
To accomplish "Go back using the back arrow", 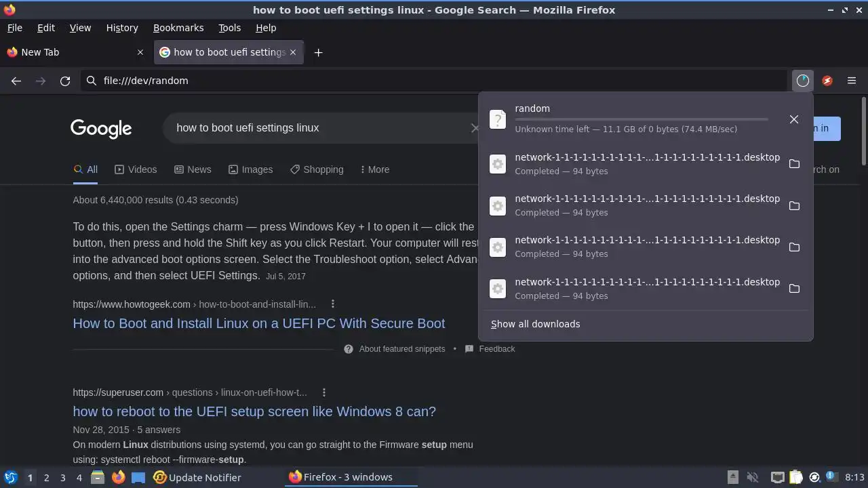I will (16, 81).
